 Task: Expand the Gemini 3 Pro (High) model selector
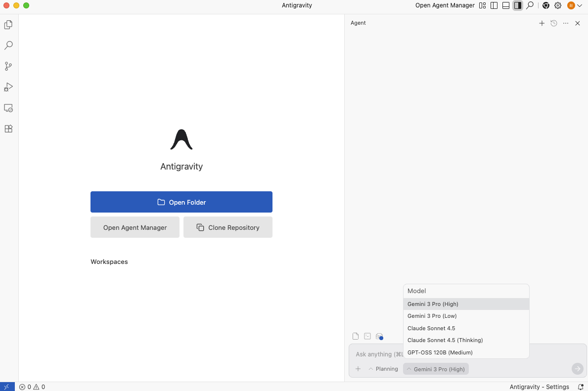(435, 369)
